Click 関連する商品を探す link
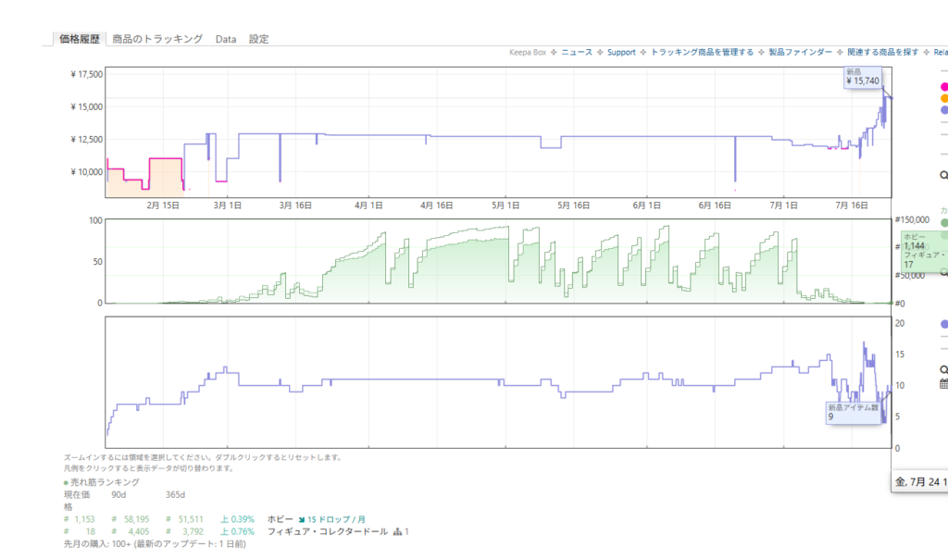Image resolution: width=948 pixels, height=560 pixels. 882,52
